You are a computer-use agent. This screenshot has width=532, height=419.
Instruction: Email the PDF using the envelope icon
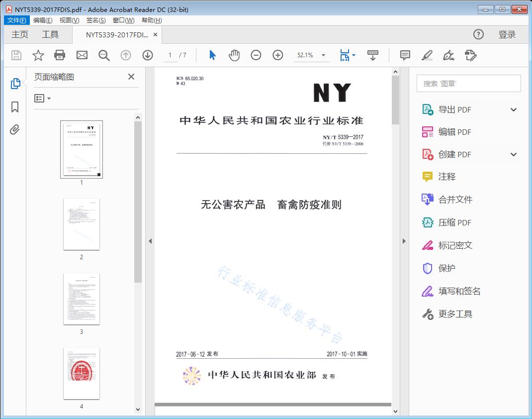point(82,55)
